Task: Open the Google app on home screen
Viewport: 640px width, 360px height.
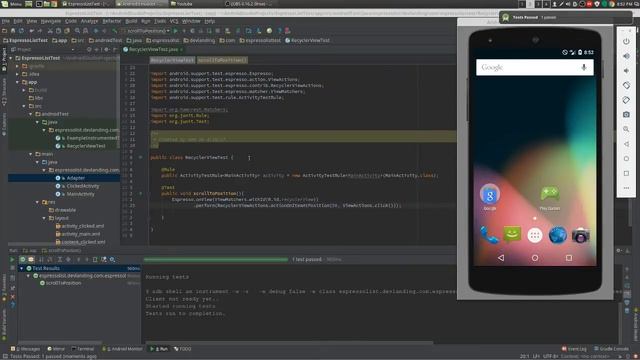Action: pos(489,197)
